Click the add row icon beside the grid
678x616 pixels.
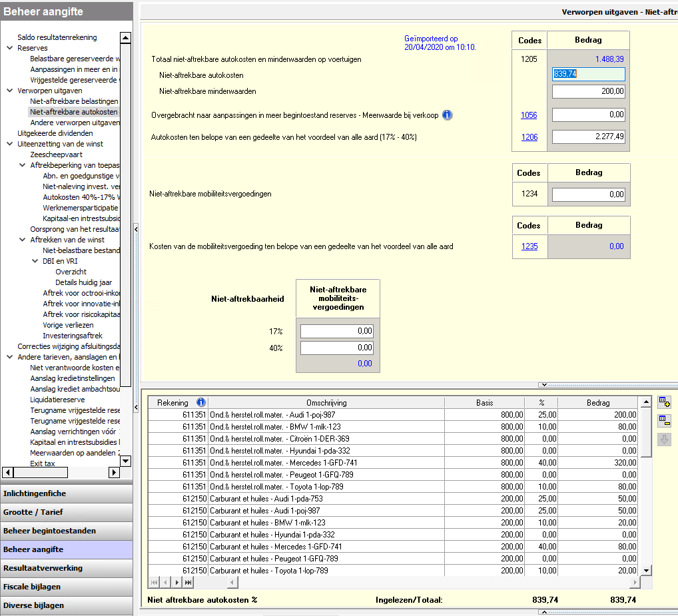pyautogui.click(x=663, y=402)
